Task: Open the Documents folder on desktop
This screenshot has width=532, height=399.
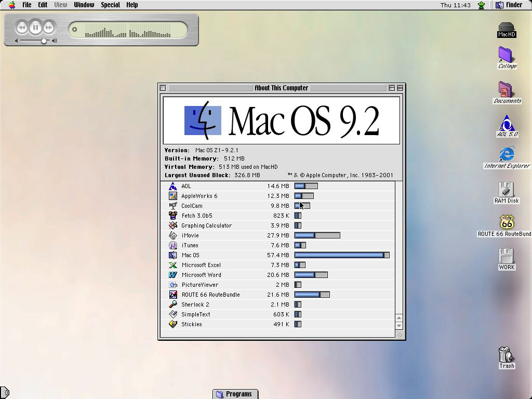Action: [506, 90]
